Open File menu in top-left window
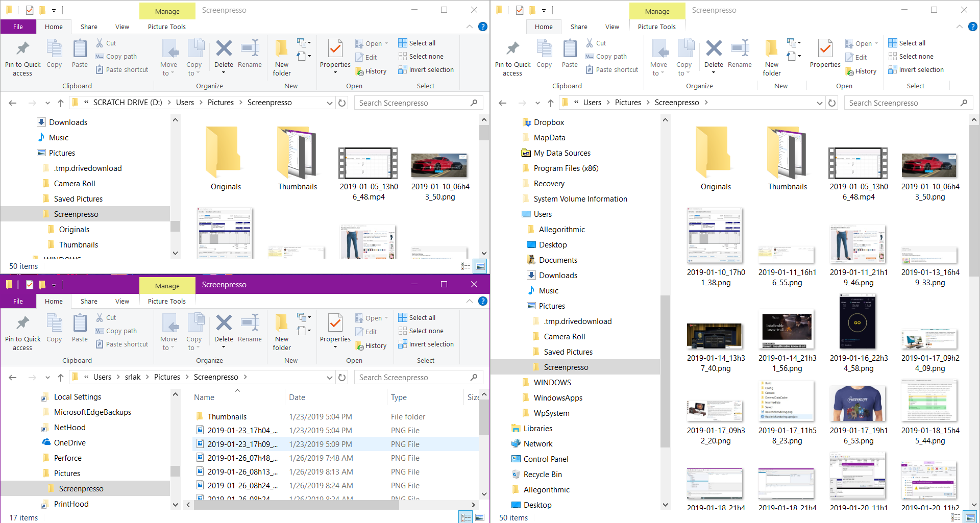Viewport: 980px width, 523px height. pos(18,27)
